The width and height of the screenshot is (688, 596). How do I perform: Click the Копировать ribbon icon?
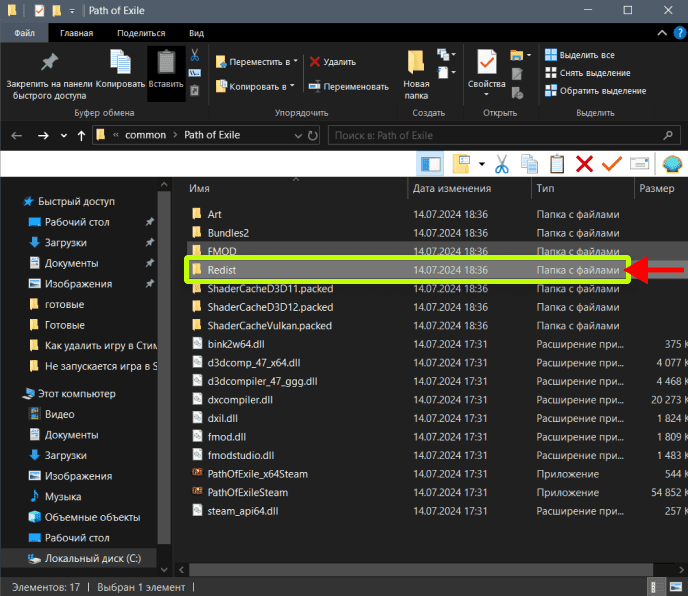coord(120,62)
